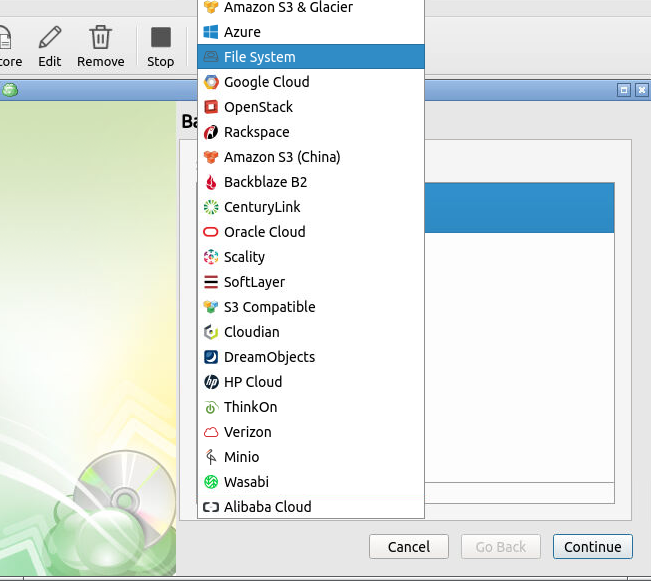The image size is (651, 581).
Task: Select CenturyLink entry
Action: pos(311,207)
